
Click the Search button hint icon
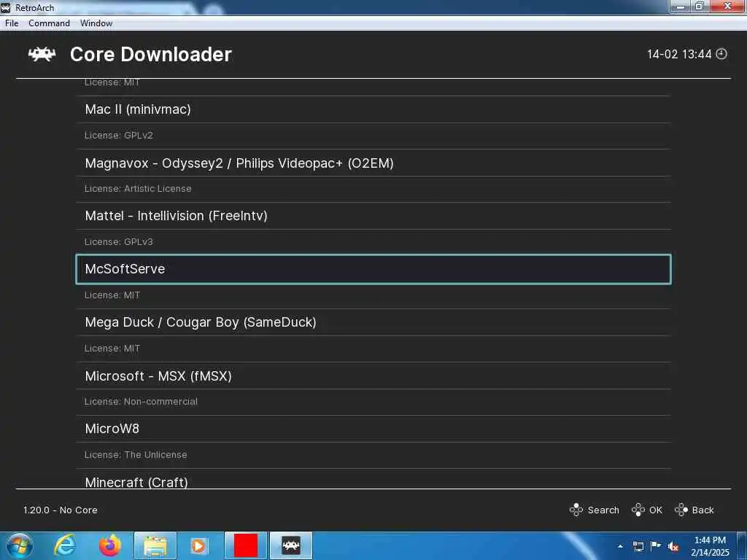(x=576, y=510)
